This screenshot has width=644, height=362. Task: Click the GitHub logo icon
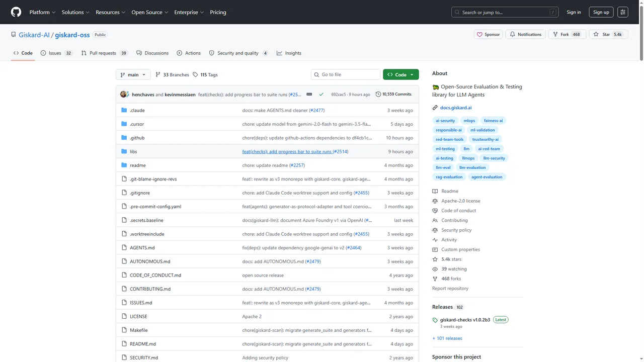[x=16, y=12]
